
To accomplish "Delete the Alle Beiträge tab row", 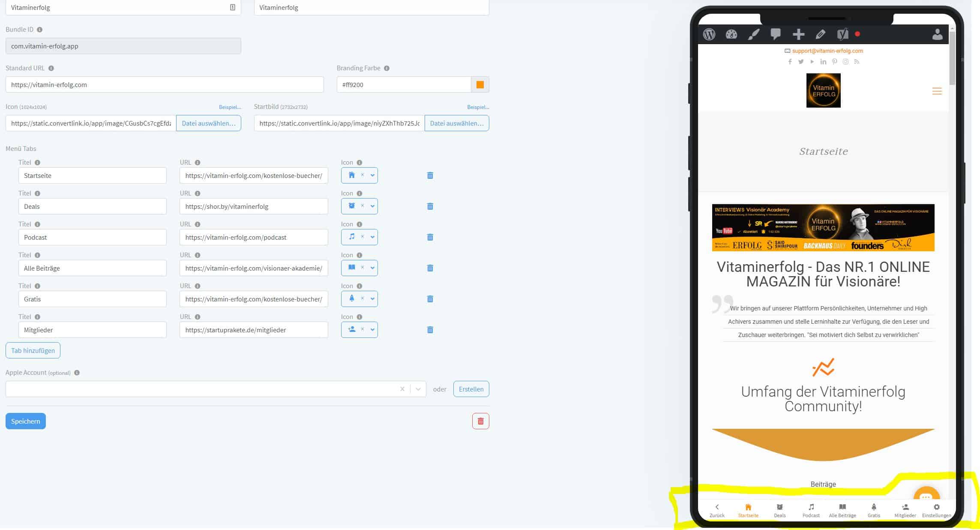I will click(x=430, y=268).
